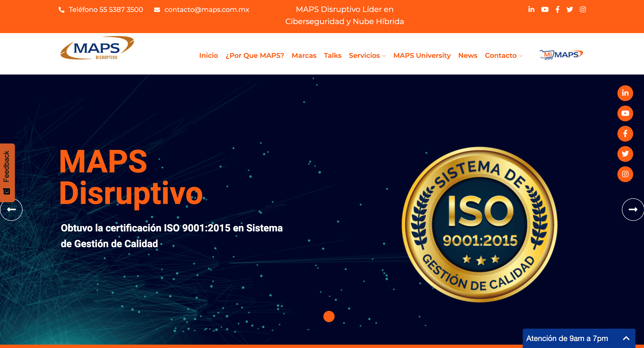This screenshot has width=644, height=348.
Task: Go to next slide with right arrow
Action: tap(633, 209)
